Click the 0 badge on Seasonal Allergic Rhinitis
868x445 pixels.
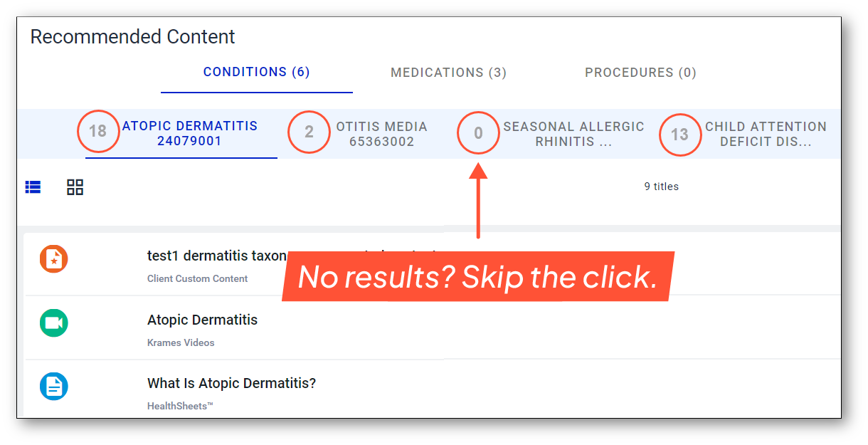pyautogui.click(x=478, y=132)
